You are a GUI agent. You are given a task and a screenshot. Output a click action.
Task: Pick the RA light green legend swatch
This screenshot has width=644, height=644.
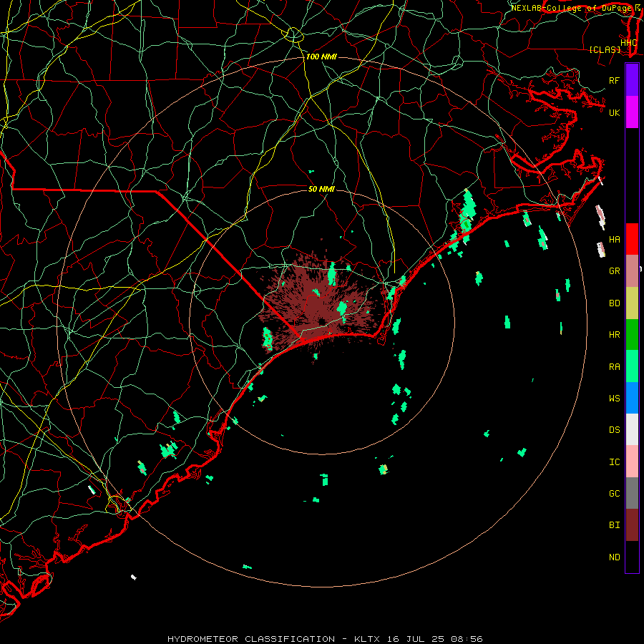632,366
